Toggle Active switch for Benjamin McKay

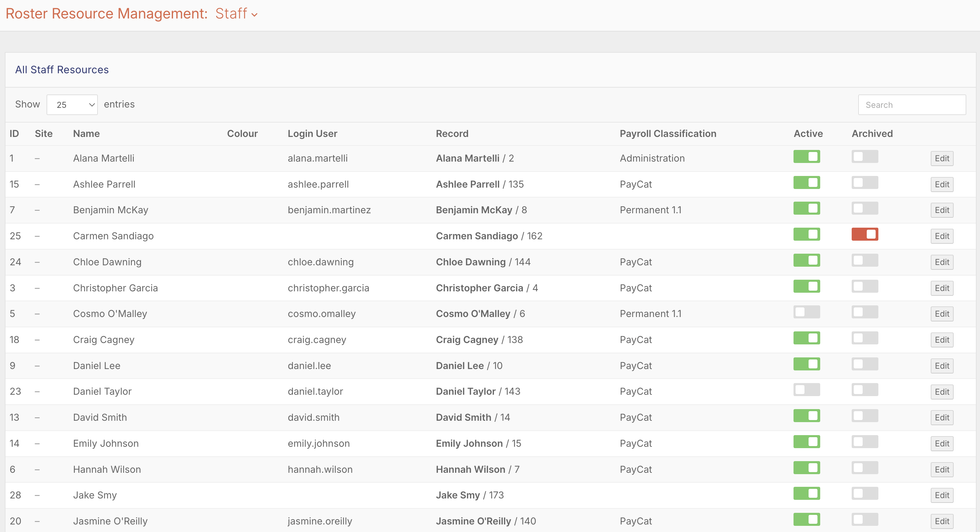pyautogui.click(x=807, y=208)
